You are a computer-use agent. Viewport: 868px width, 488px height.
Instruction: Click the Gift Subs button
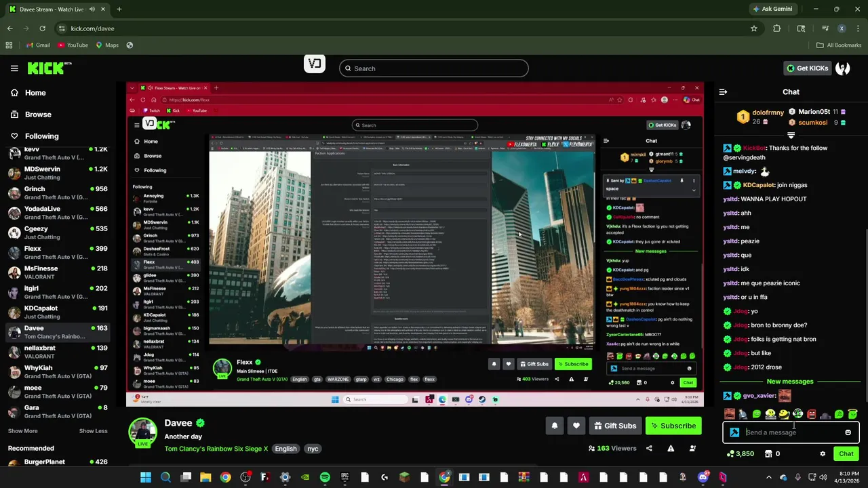615,426
